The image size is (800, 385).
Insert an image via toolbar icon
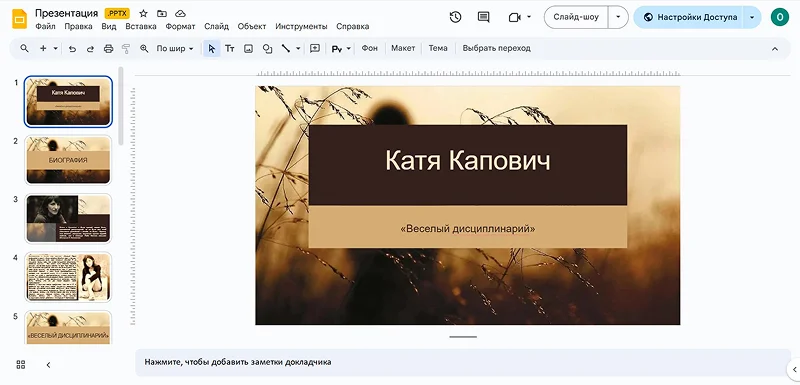pos(248,48)
